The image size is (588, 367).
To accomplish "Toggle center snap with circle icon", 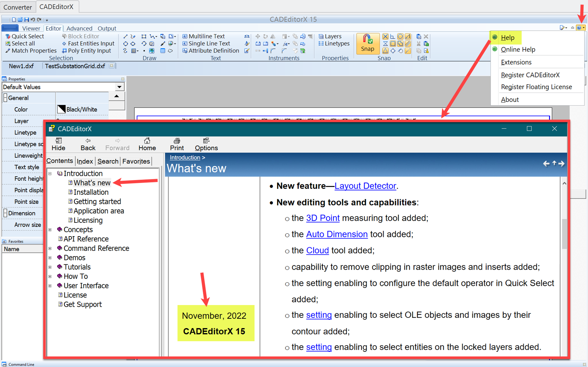I will (400, 36).
